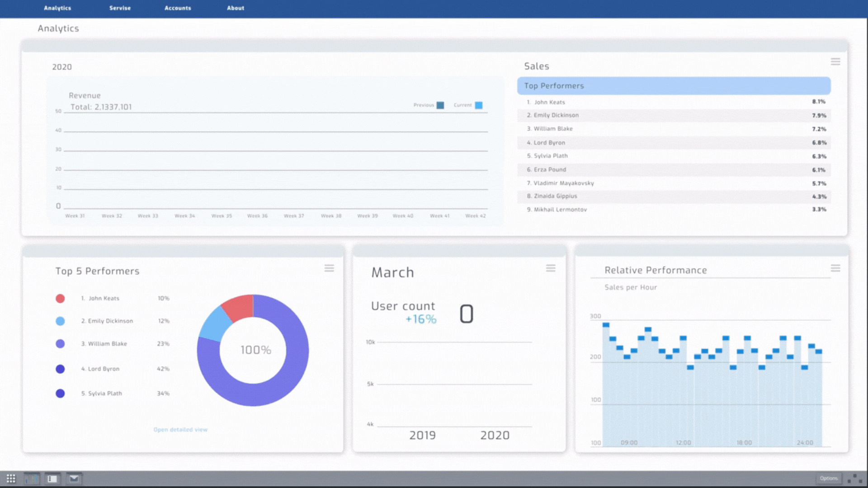Screen dimensions: 868x488
Task: Click Sylvia Plath legend dot
Action: click(60, 394)
